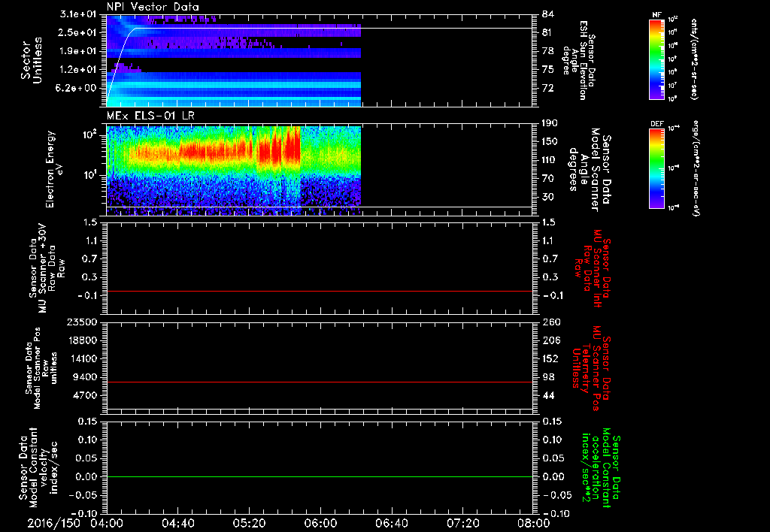The width and height of the screenshot is (770, 532).
Task: Click the "6.2e+00" sector tick value
Action: pos(77,88)
